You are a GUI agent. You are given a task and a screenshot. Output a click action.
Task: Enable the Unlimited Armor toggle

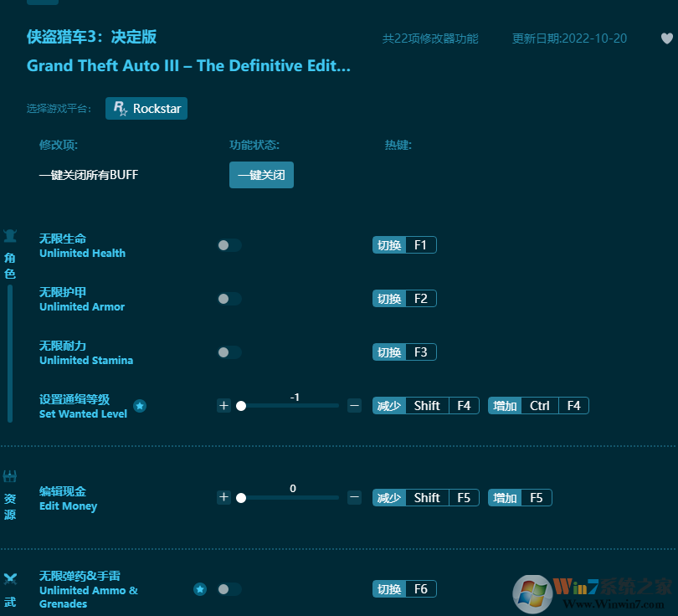pos(229,299)
